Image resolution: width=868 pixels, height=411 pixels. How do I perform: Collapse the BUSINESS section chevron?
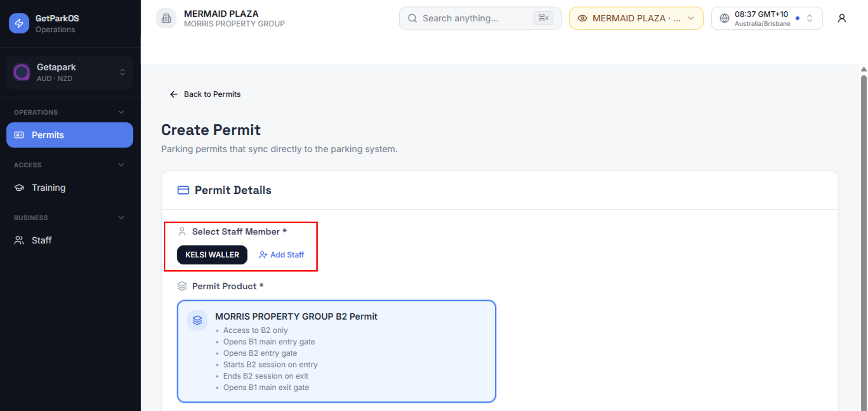pos(121,217)
